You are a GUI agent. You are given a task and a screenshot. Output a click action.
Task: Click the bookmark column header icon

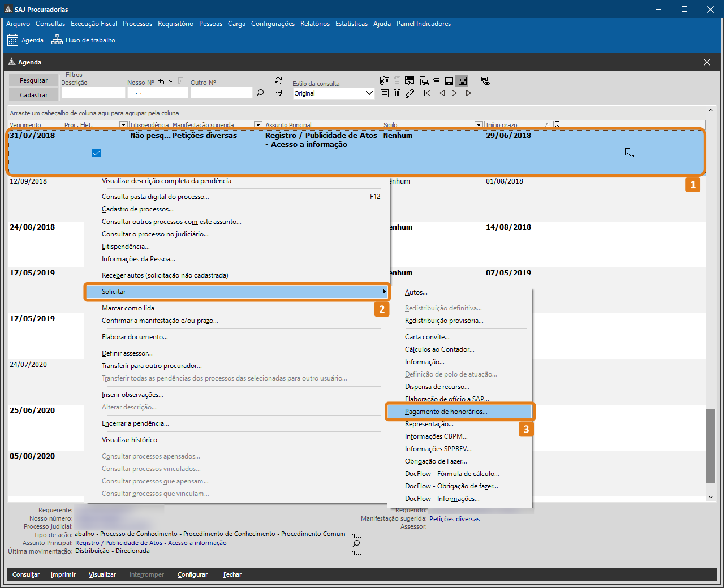pyautogui.click(x=557, y=124)
